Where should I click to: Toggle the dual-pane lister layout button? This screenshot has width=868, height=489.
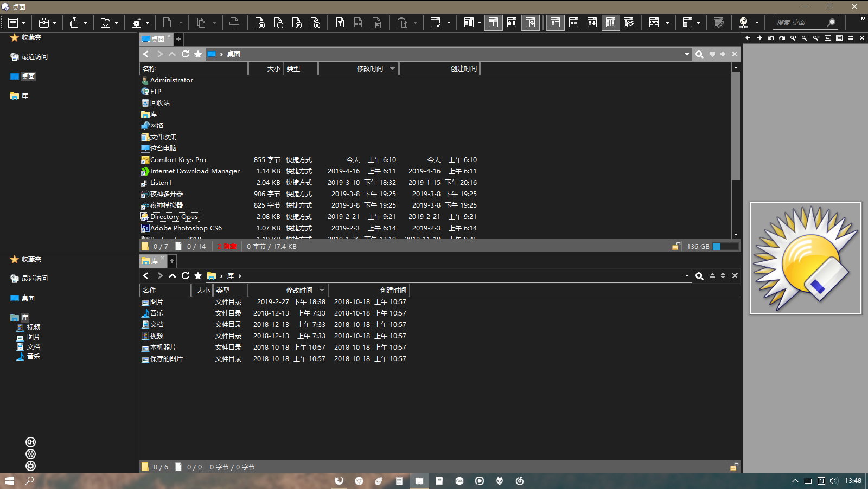(493, 23)
